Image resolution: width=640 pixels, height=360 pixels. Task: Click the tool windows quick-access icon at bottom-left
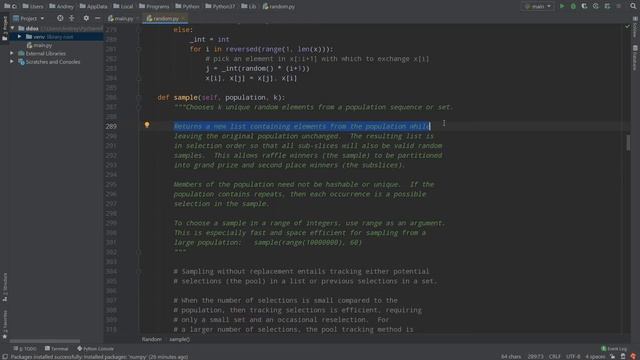(4, 357)
